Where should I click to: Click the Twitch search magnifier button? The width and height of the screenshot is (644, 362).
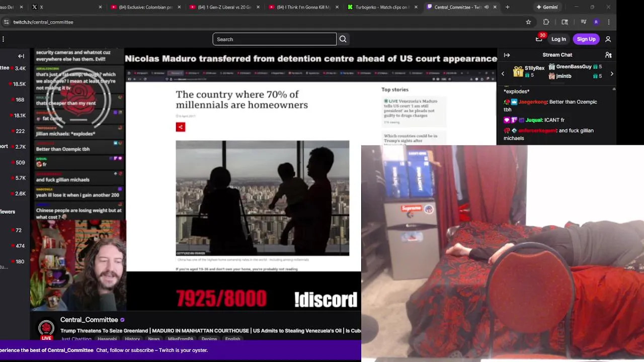click(x=343, y=39)
